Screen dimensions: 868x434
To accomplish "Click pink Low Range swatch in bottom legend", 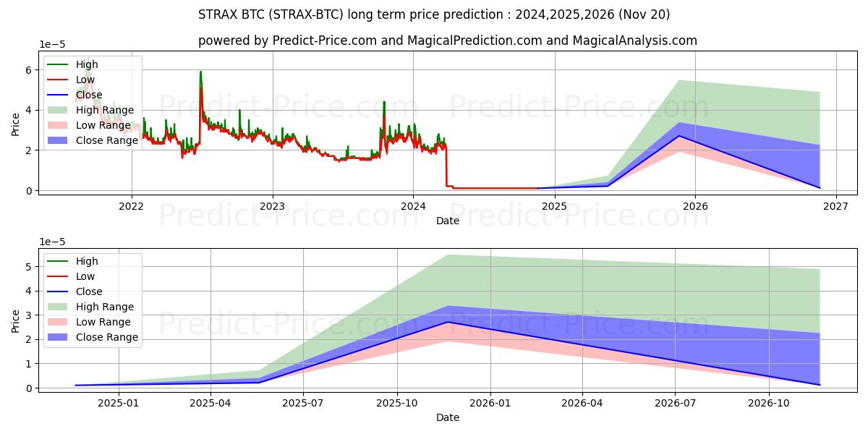I will 59,322.
